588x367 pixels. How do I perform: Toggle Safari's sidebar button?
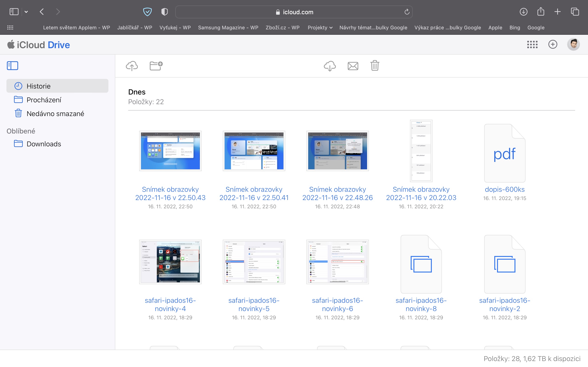[x=14, y=12]
